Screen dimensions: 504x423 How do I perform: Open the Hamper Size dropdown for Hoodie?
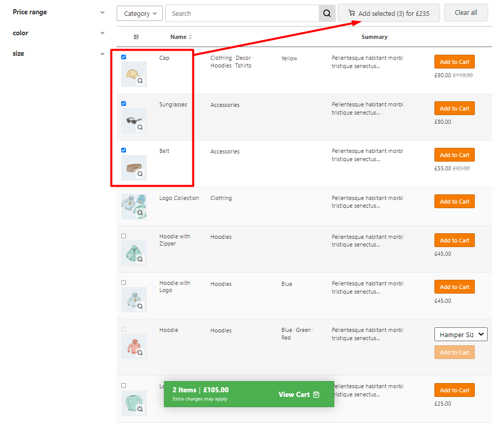point(461,335)
